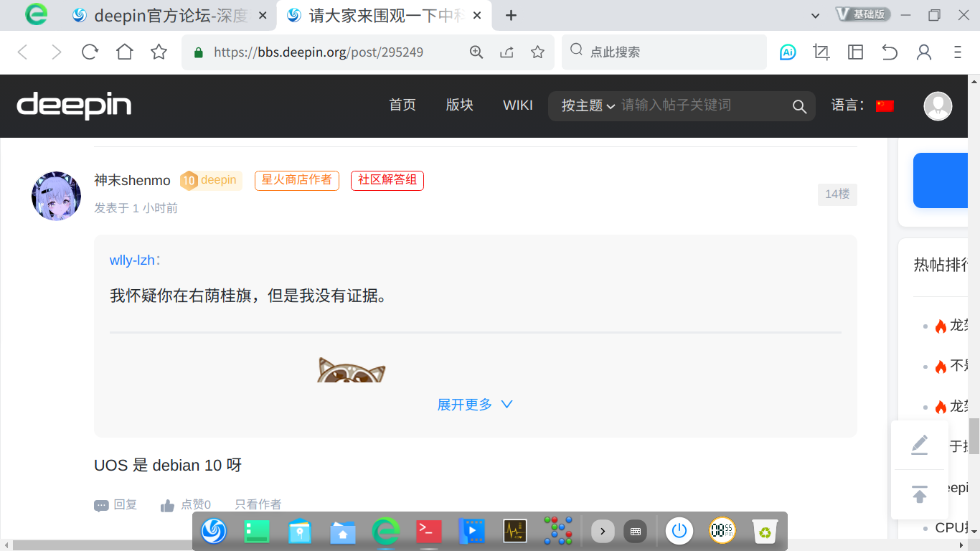Open the system monitor from the dock
The height and width of the screenshot is (551, 980).
coord(514,531)
